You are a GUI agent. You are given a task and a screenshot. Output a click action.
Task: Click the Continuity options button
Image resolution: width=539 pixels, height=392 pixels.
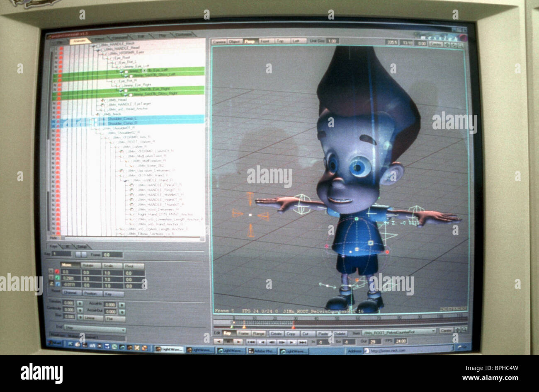click(80, 310)
